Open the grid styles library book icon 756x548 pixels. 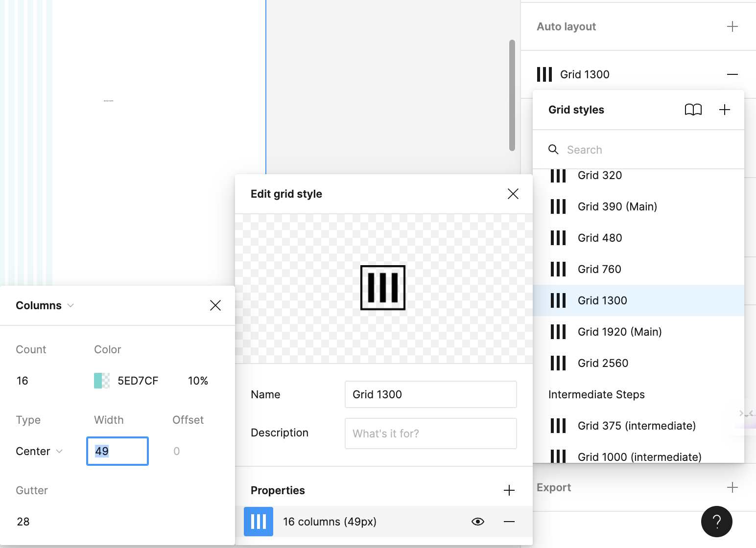(693, 110)
